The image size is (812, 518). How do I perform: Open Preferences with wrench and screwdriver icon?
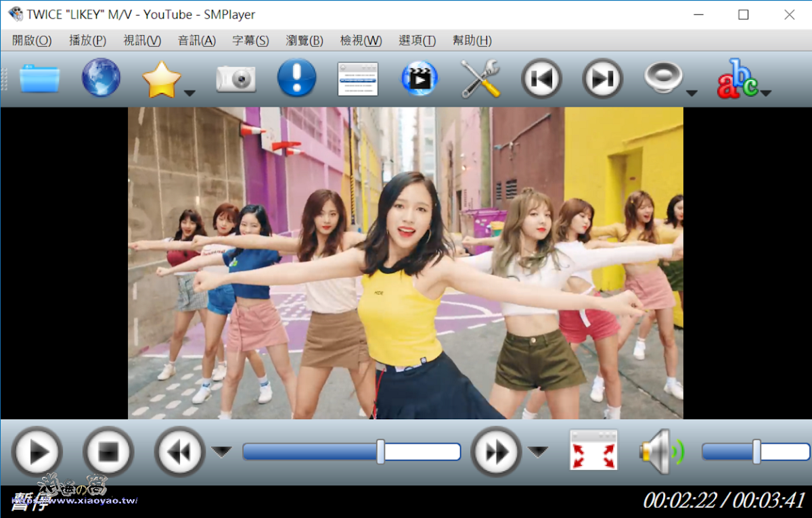(x=480, y=78)
